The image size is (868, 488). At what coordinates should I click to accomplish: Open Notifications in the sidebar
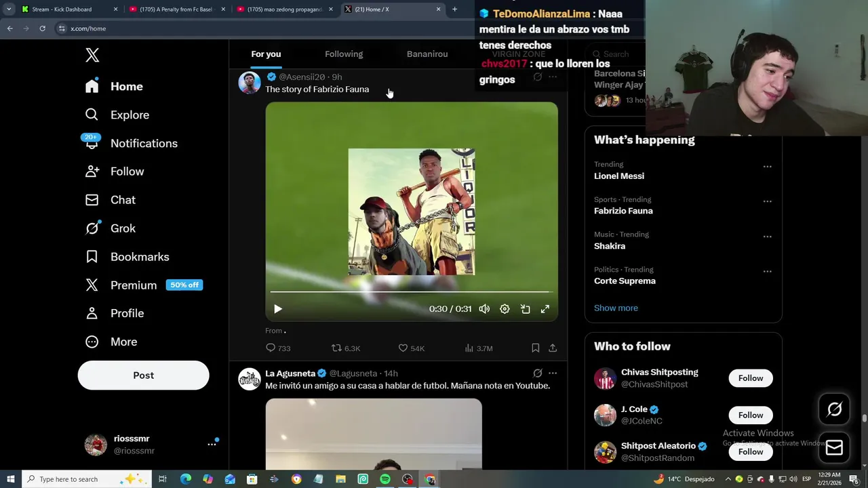131,143
